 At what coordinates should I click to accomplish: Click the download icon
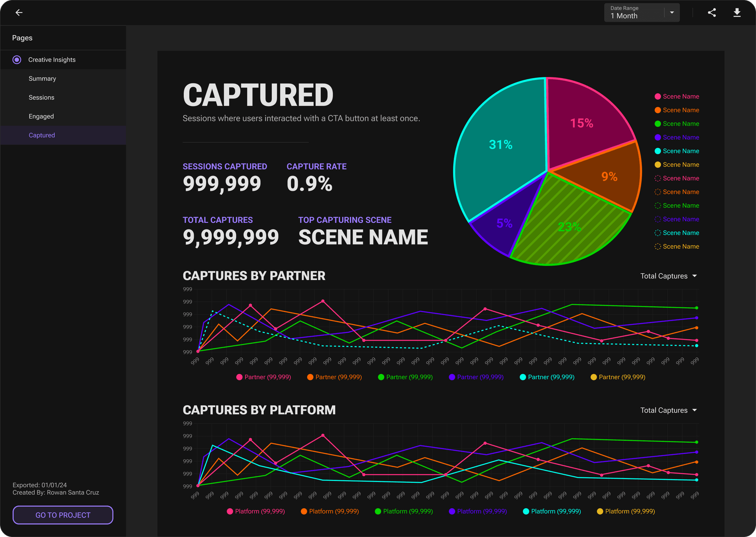click(x=737, y=13)
